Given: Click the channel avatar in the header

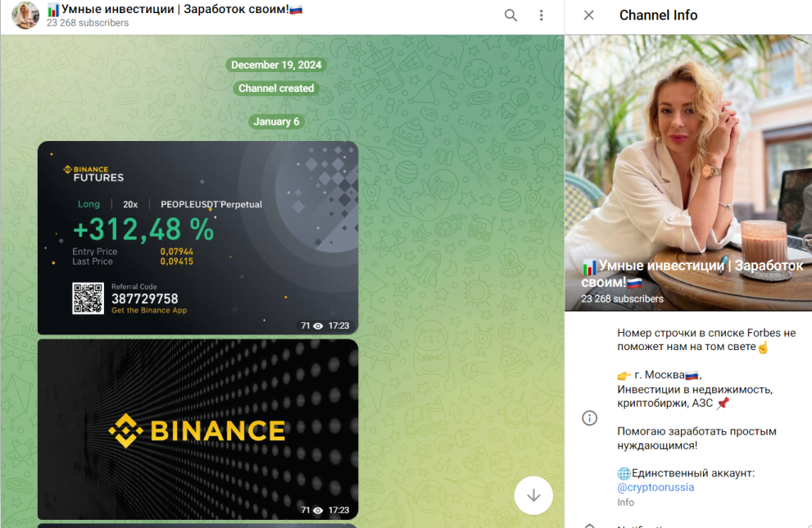Looking at the screenshot, I should (25, 16).
